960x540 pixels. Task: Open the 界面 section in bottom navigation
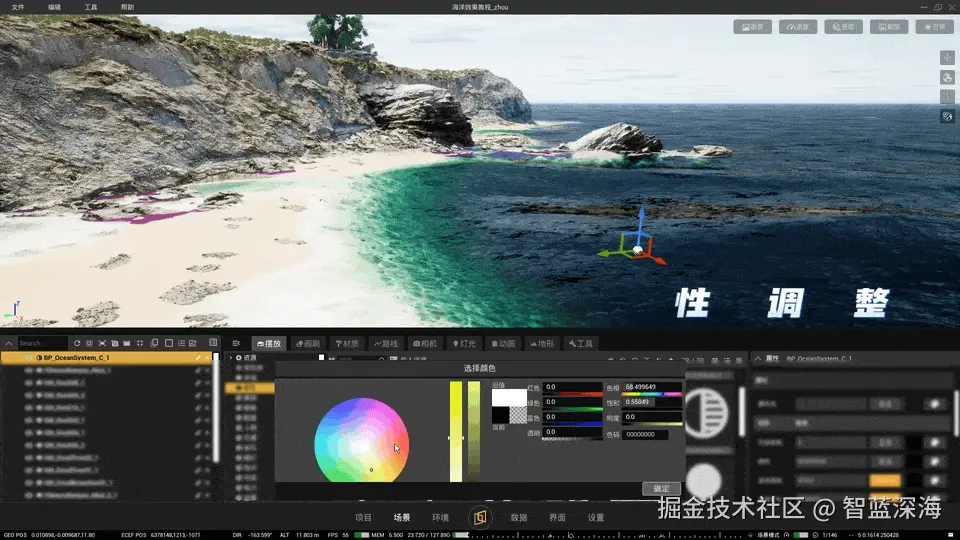557,517
